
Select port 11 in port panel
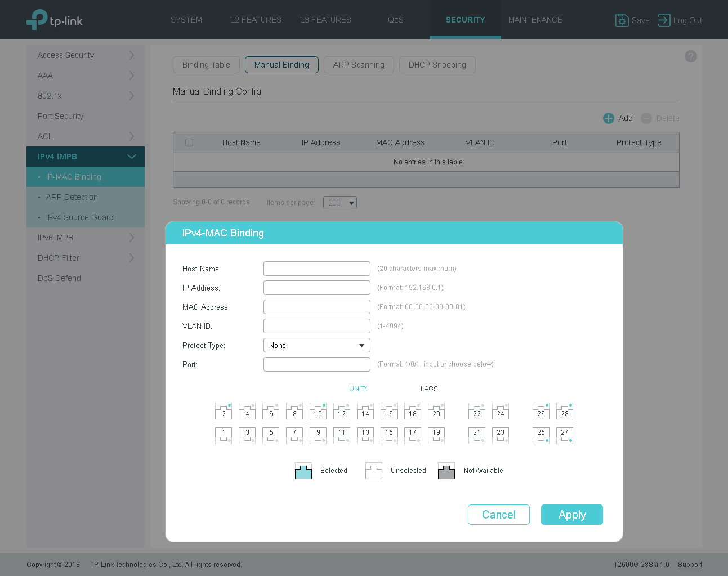(x=342, y=435)
